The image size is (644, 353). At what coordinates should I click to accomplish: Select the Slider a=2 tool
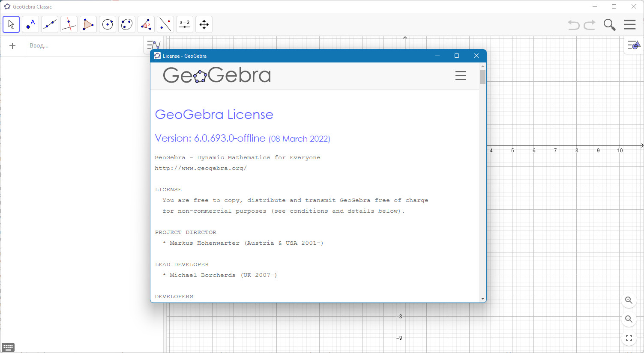pyautogui.click(x=185, y=24)
